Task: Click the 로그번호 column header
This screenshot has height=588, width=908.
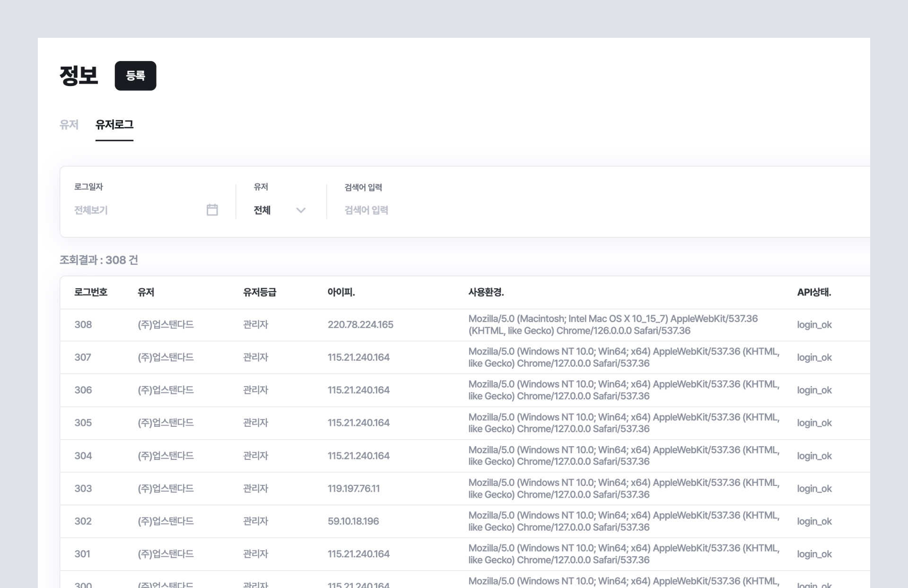Action: pyautogui.click(x=91, y=293)
